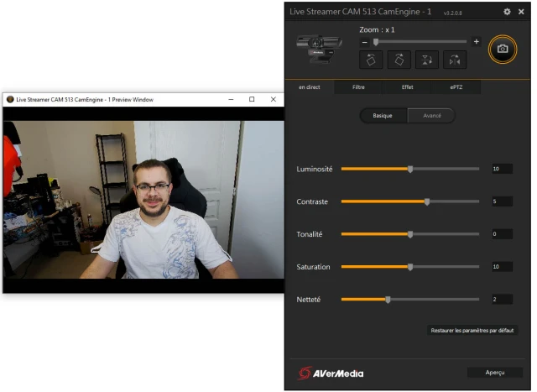Open the Filtre tab
Viewport: 537px width, 392px height.
tap(358, 87)
